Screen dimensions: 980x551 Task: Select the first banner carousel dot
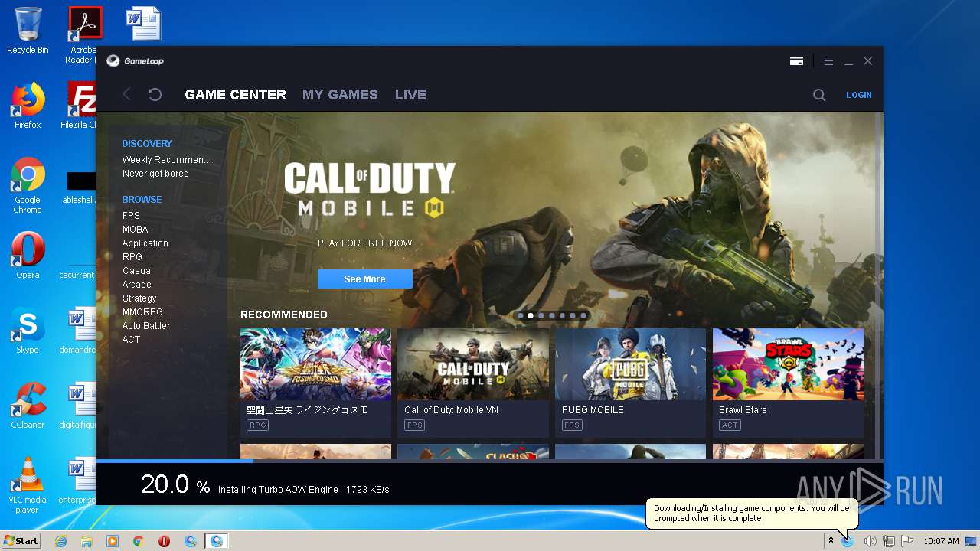click(521, 315)
